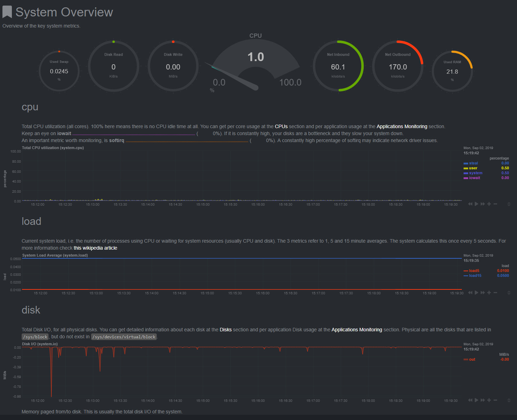Toggle the steal dimension in CPU legend
Image resolution: width=517 pixels, height=420 pixels.
473,163
